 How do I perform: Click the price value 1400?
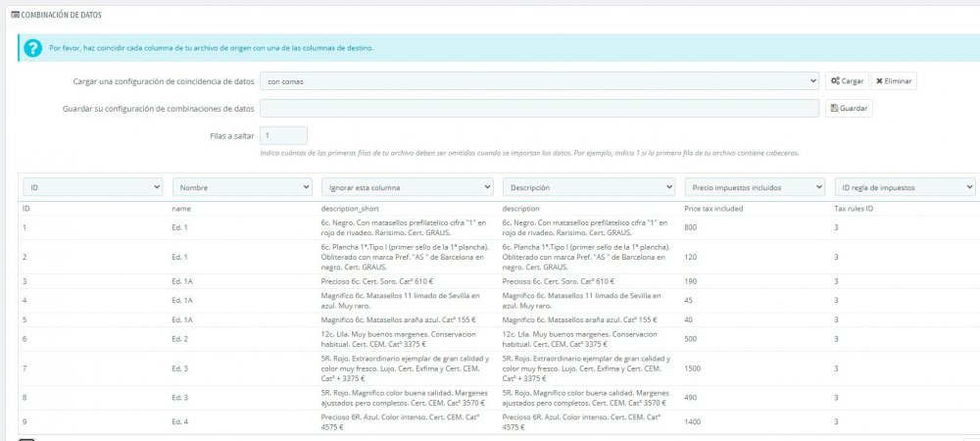[x=693, y=422]
